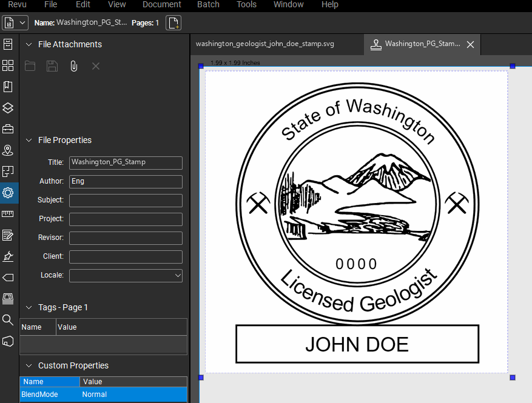Open the Links tag icon in the sidebar
This screenshot has width=532, height=403.
tap(8, 278)
